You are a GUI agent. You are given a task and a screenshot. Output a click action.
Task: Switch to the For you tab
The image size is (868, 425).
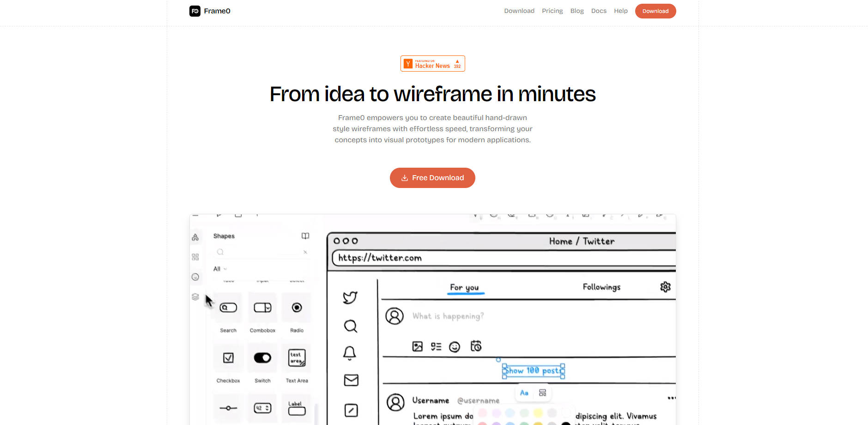464,287
